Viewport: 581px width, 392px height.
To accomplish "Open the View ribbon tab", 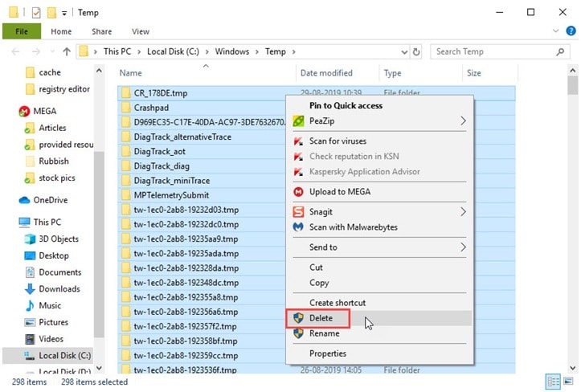I will pos(141,31).
